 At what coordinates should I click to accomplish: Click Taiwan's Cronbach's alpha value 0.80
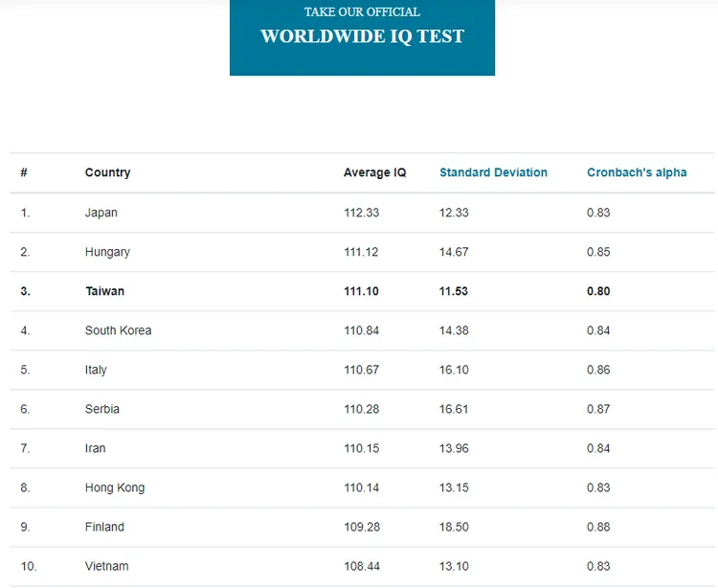pyautogui.click(x=598, y=291)
